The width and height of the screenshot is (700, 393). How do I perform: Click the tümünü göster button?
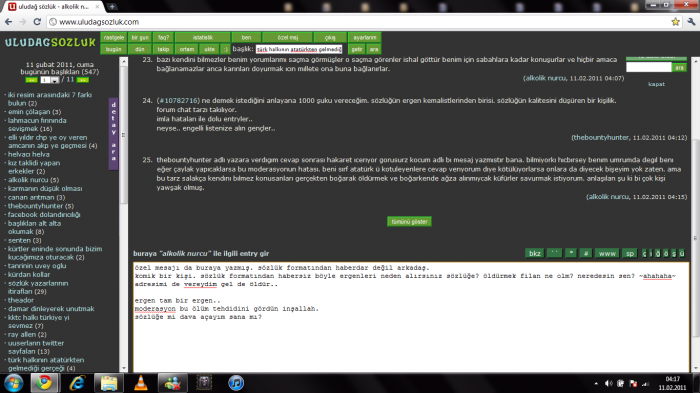pyautogui.click(x=409, y=222)
